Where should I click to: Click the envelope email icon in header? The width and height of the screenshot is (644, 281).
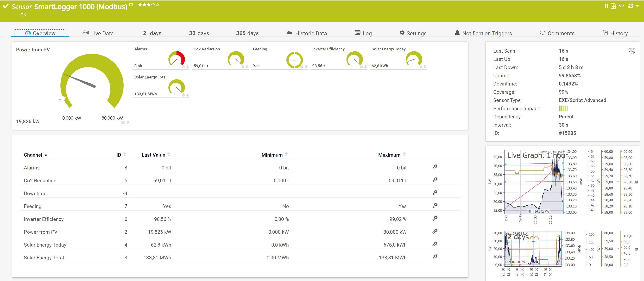pos(621,6)
